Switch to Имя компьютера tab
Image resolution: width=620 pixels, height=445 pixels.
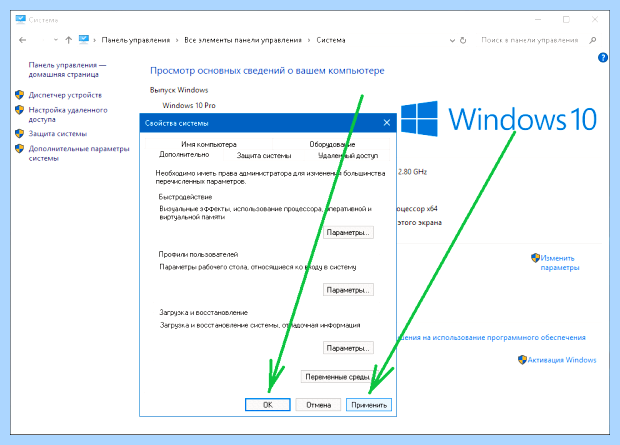point(209,144)
